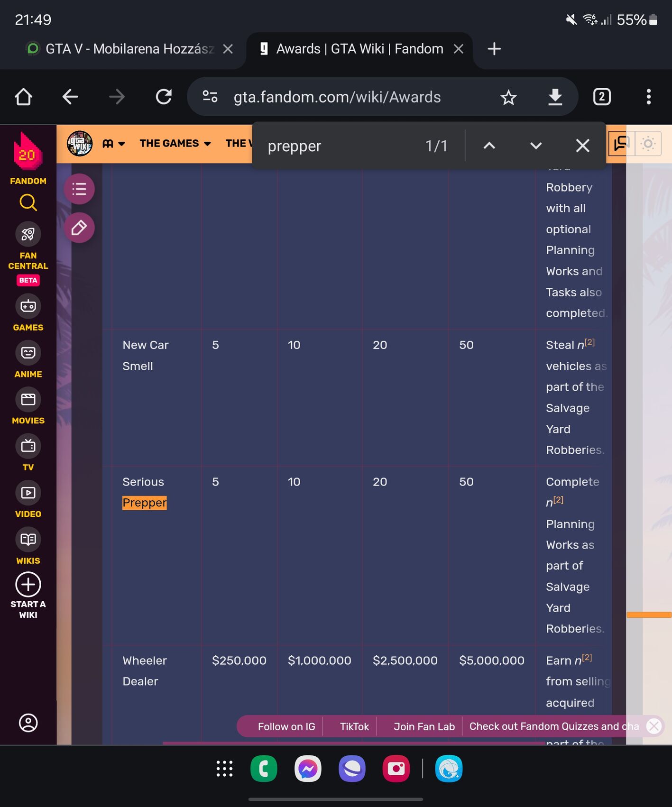Open the user profile icon in the sidebar

click(28, 723)
